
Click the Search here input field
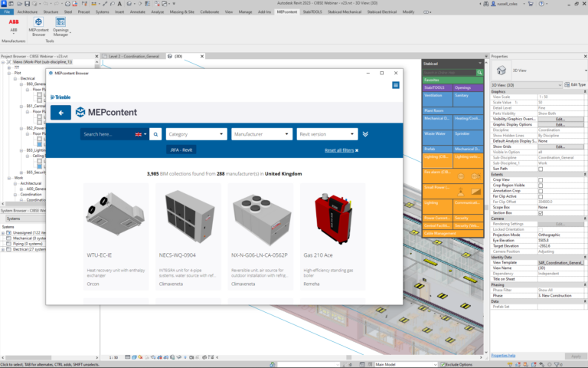[x=108, y=134]
